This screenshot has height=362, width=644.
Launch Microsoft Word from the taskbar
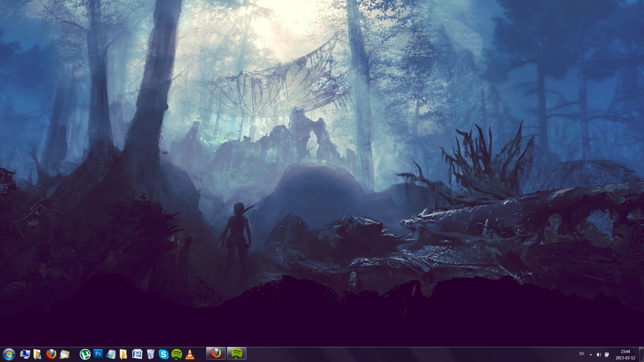coord(137,354)
